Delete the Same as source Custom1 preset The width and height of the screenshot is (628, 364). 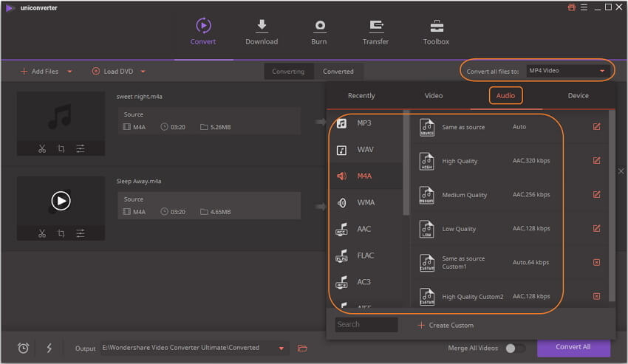click(596, 262)
